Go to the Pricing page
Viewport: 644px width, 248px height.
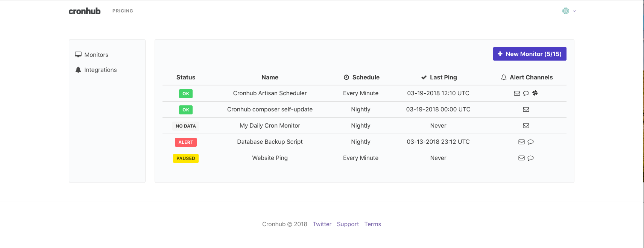click(x=123, y=11)
